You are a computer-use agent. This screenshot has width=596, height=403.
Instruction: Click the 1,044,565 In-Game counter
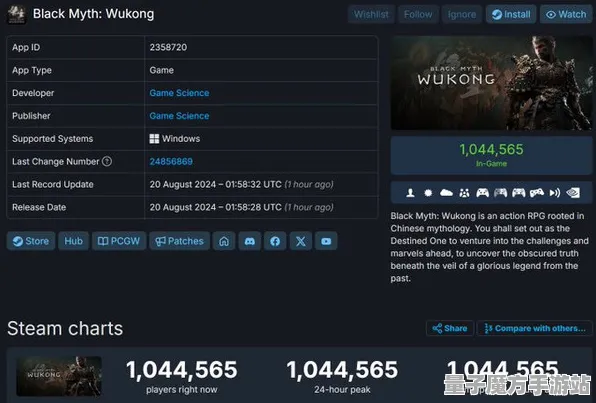[491, 155]
